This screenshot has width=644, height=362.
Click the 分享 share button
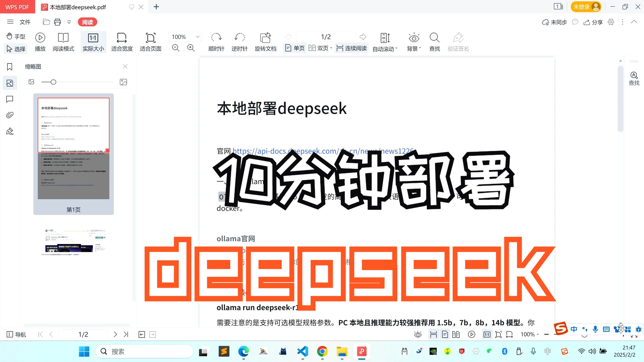pyautogui.click(x=593, y=22)
